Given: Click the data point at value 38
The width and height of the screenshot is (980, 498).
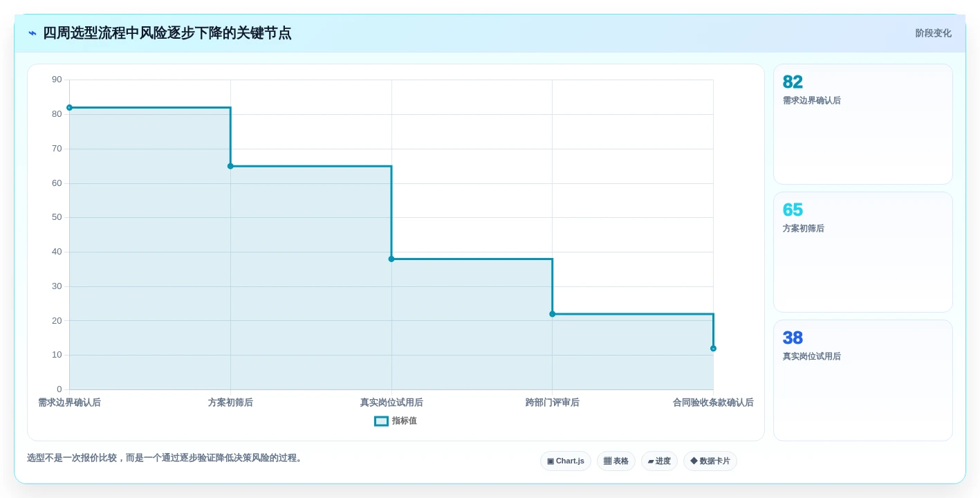Looking at the screenshot, I should [x=391, y=259].
